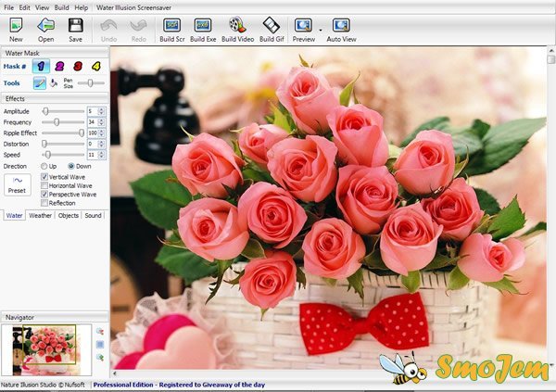Screen dimensions: 556x392
Task: Select water mask number 2
Action: 57,66
